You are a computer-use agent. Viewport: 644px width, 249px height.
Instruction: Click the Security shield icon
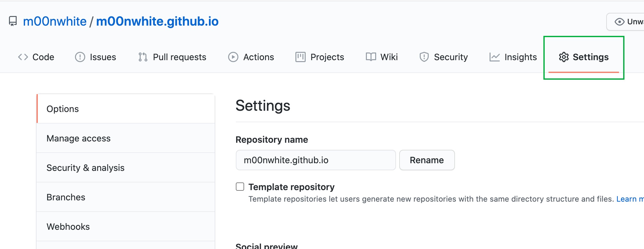click(424, 57)
